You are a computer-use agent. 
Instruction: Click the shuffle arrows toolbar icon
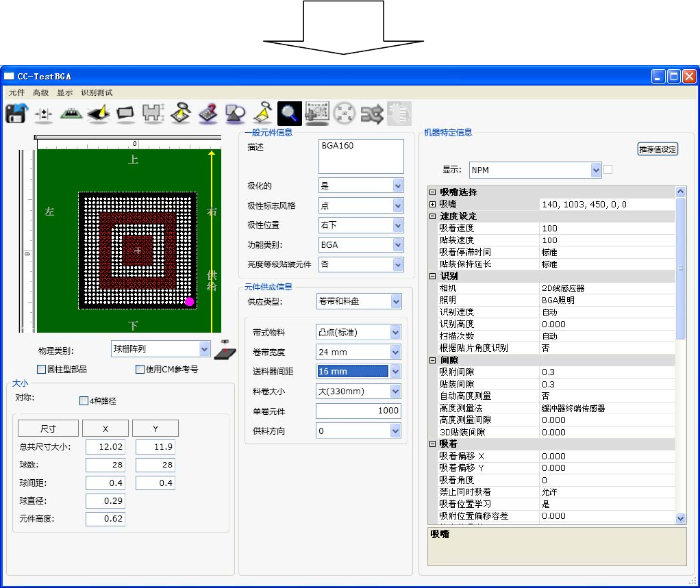pos(372,114)
